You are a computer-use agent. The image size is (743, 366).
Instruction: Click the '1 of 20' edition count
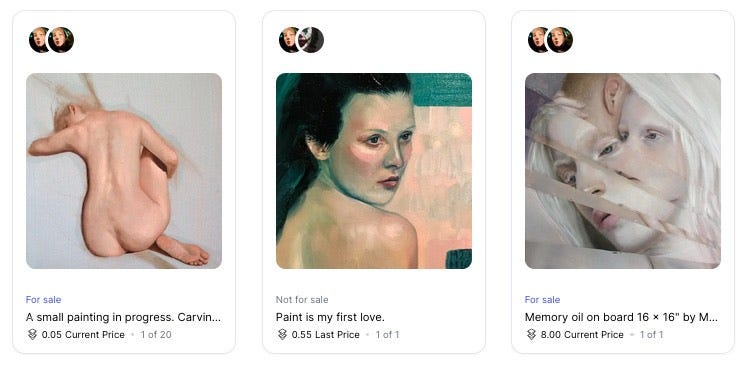coord(156,335)
